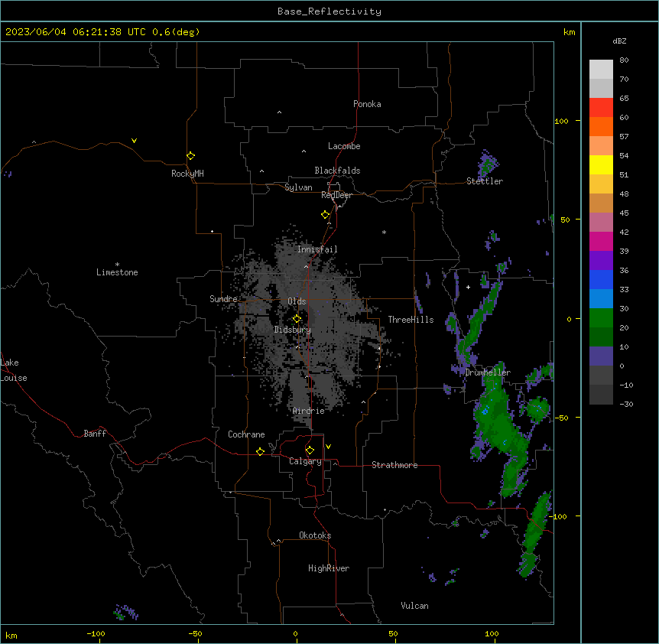Viewport: 659px width, 644px height.
Task: Select the purple 36-39 dBZ legend swatch
Action: [601, 261]
